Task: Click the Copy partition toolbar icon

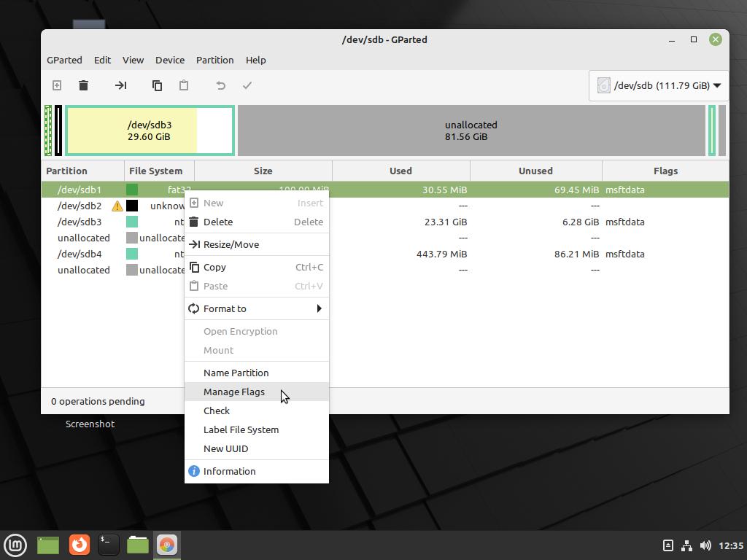Action: coord(157,85)
